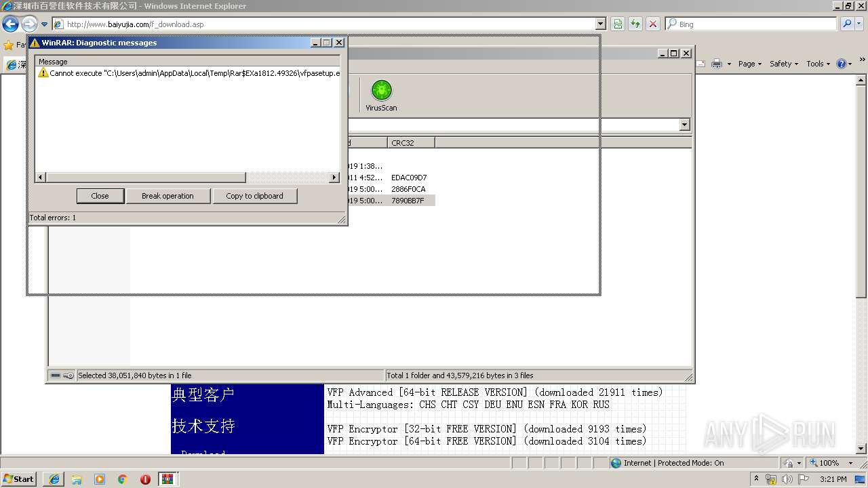The image size is (868, 488).
Task: Open the recent pages dropdown arrow
Action: pos(45,24)
